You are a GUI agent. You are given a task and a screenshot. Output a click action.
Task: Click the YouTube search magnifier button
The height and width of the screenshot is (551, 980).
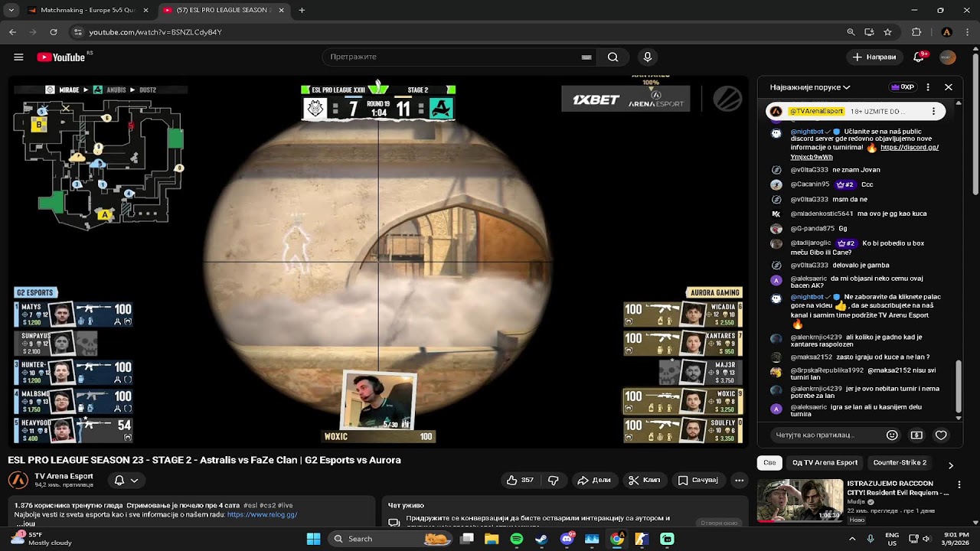click(612, 57)
